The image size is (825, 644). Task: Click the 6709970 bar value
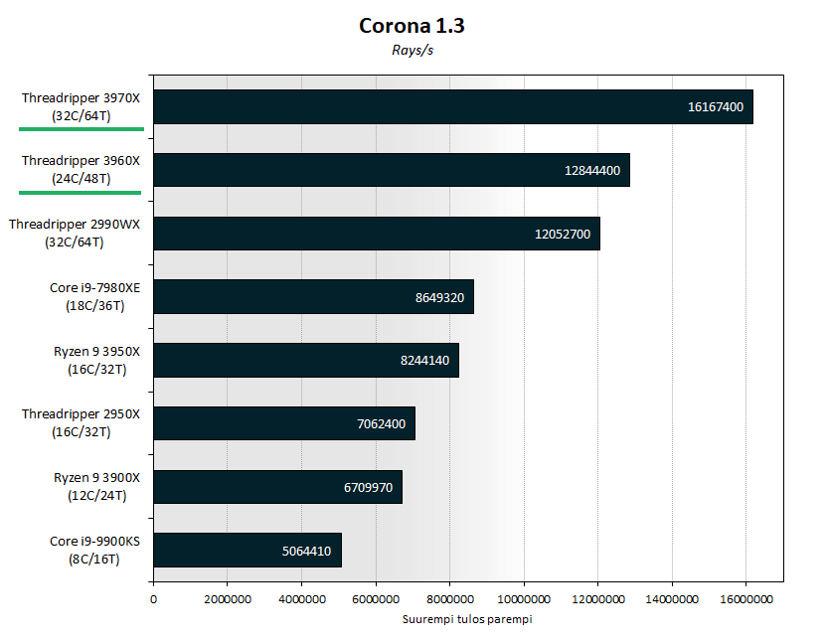click(367, 488)
